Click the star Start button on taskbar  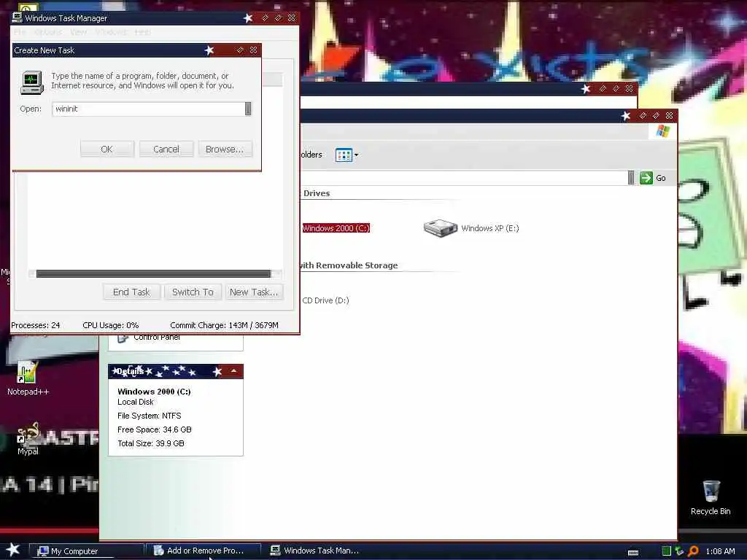click(x=12, y=550)
